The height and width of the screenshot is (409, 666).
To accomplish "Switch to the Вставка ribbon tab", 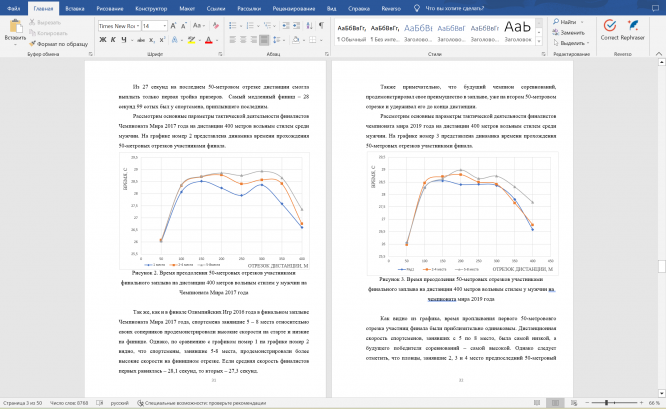I will [x=75, y=8].
